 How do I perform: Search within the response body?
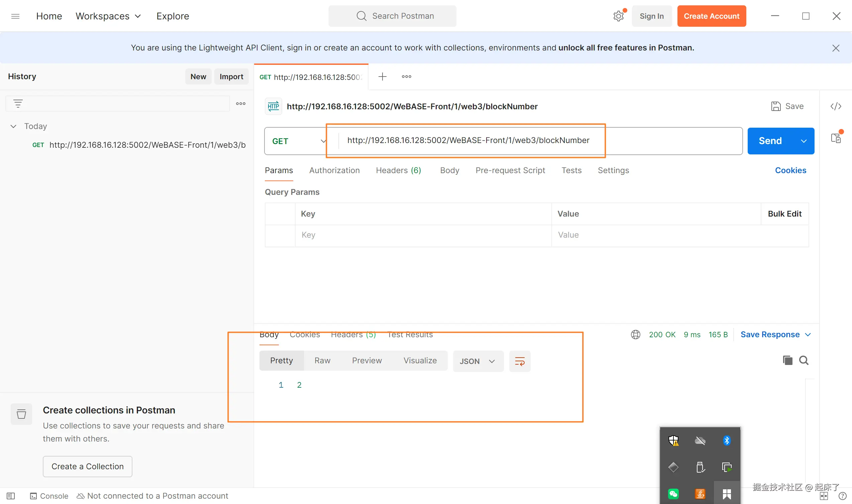click(804, 360)
